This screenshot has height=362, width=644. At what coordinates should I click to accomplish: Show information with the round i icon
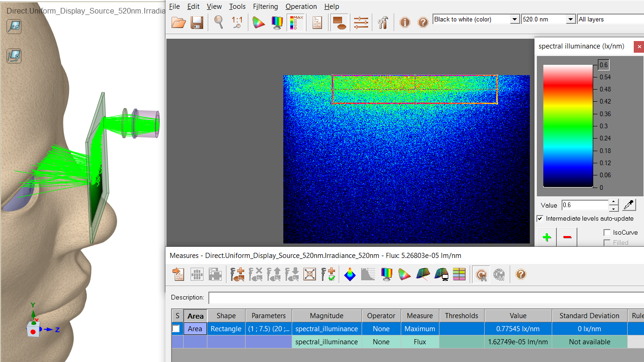click(405, 22)
